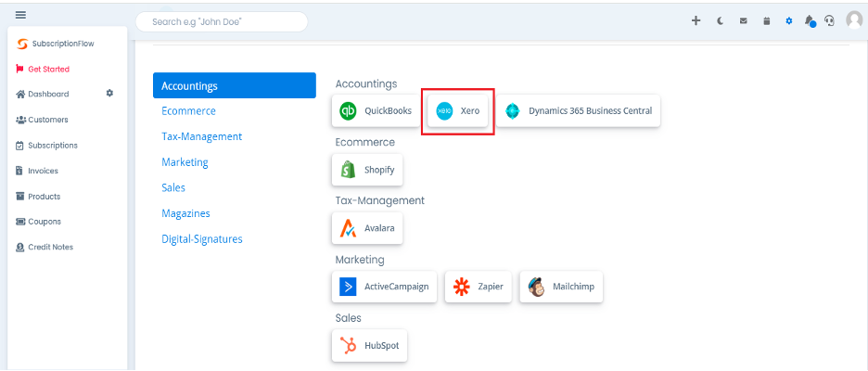This screenshot has width=868, height=371.
Task: Select the Xero integration card
Action: point(458,110)
